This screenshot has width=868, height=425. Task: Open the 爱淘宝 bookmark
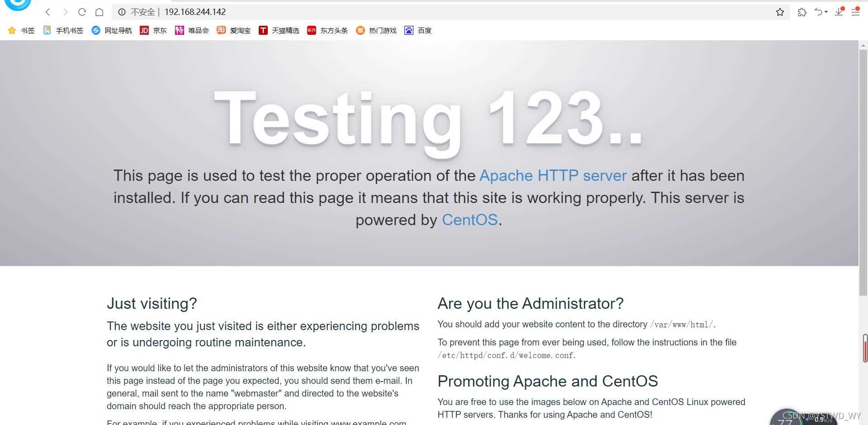(x=233, y=30)
